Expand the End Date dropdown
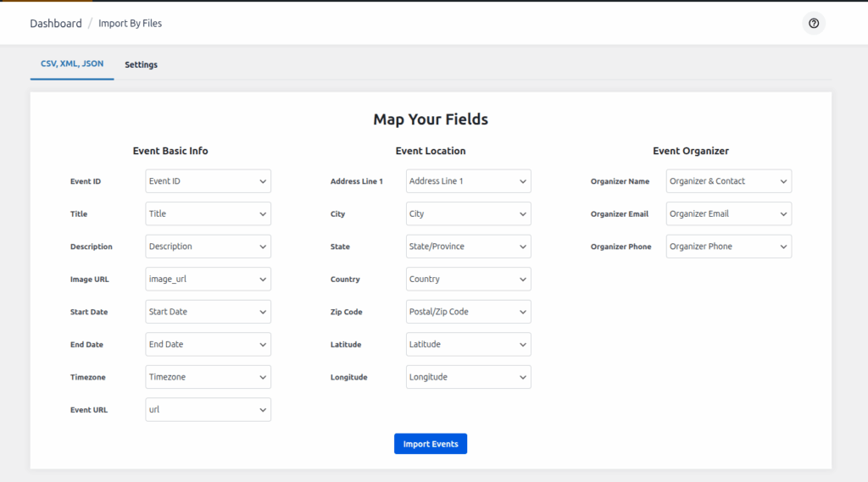 pyautogui.click(x=209, y=345)
